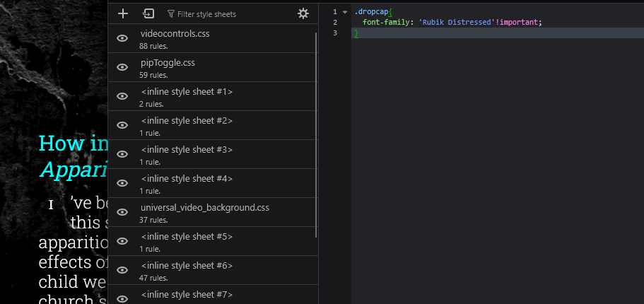Collapse the .dropcap rule fold arrow
The image size is (644, 304).
[345, 12]
